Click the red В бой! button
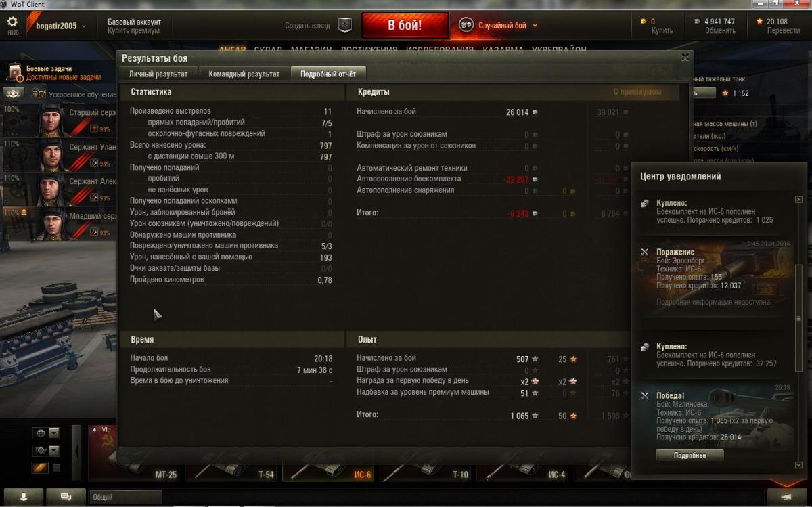812x507 pixels. (x=405, y=26)
